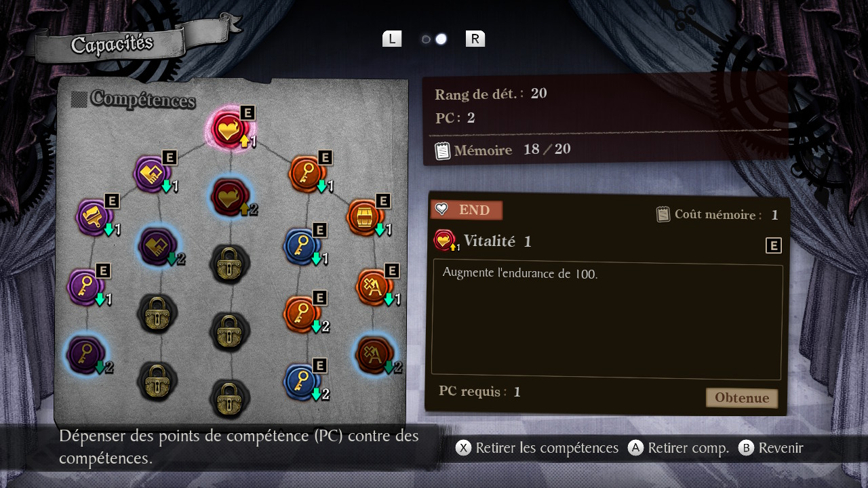The image size is (868, 488).
Task: Toggle the E badge on the barrel skill
Action: click(x=383, y=201)
